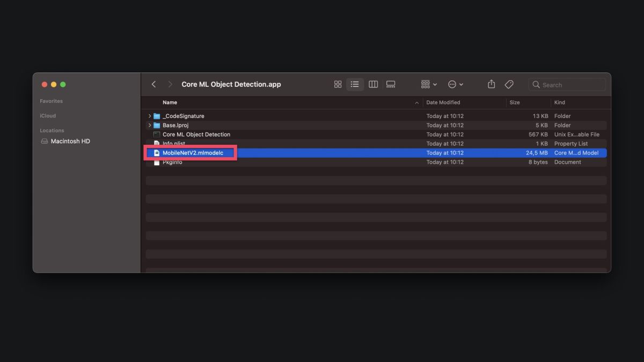The height and width of the screenshot is (362, 644).
Task: Click the Edit Tags icon
Action: click(509, 84)
